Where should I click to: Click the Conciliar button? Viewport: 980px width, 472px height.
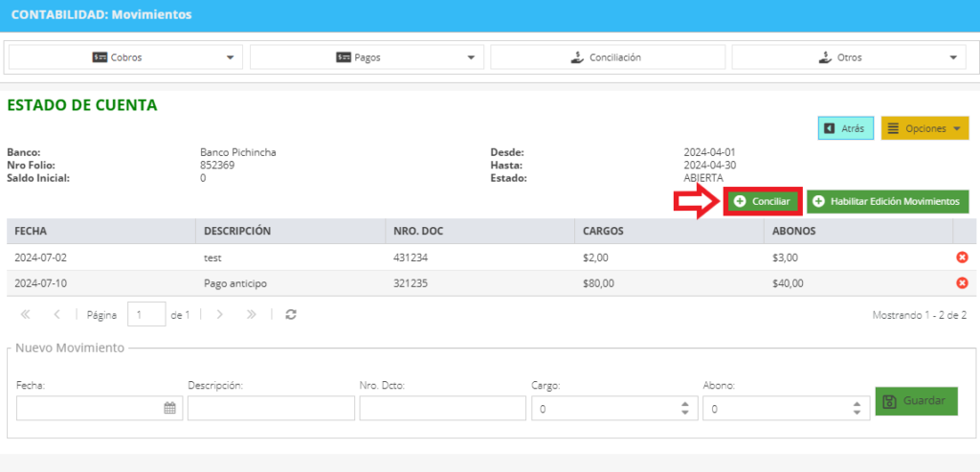tap(763, 201)
